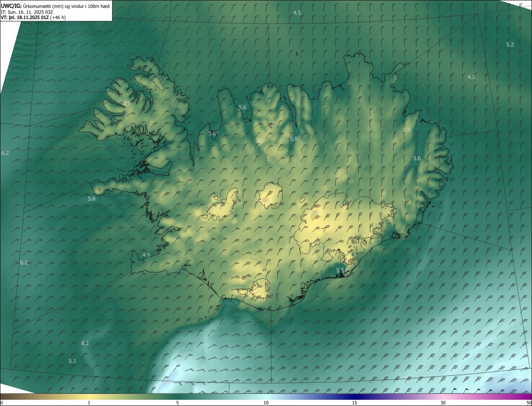Click the title "UWC/IG: Úrkomumætti (mm) og vindur i 100m hæð"
This screenshot has width=532, height=406.
(x=55, y=5)
